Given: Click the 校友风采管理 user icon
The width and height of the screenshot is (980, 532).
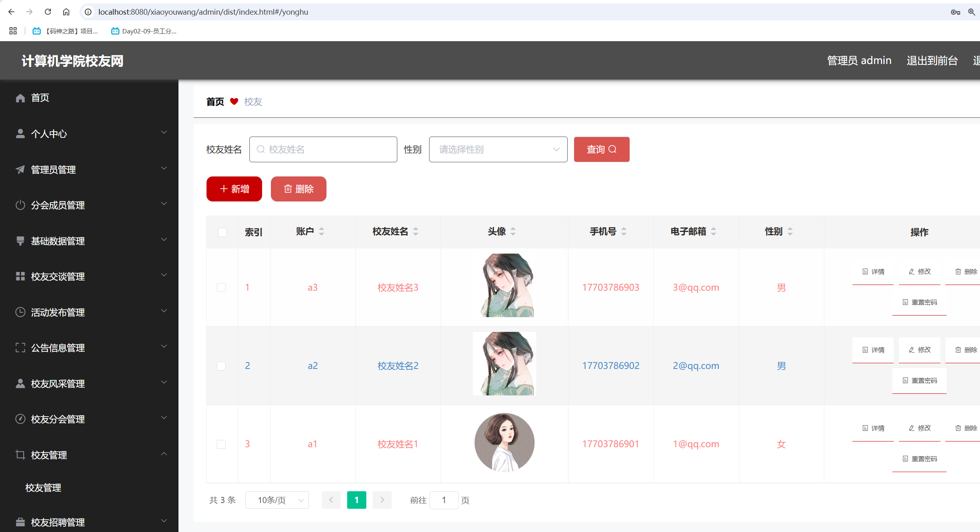Looking at the screenshot, I should click(20, 384).
